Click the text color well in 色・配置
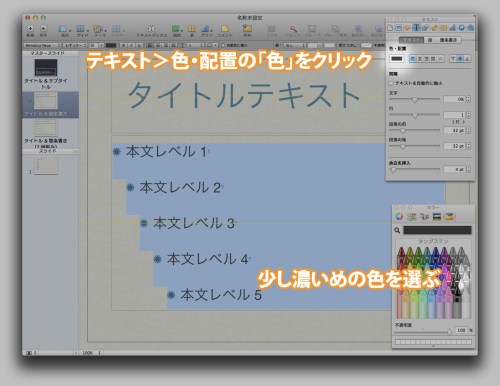The width and height of the screenshot is (500, 386). tap(397, 59)
